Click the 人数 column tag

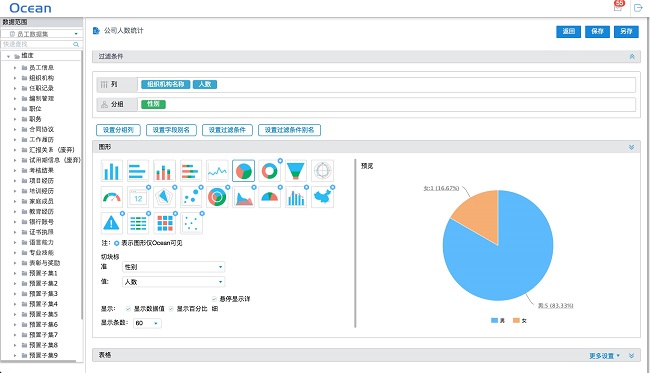point(205,84)
